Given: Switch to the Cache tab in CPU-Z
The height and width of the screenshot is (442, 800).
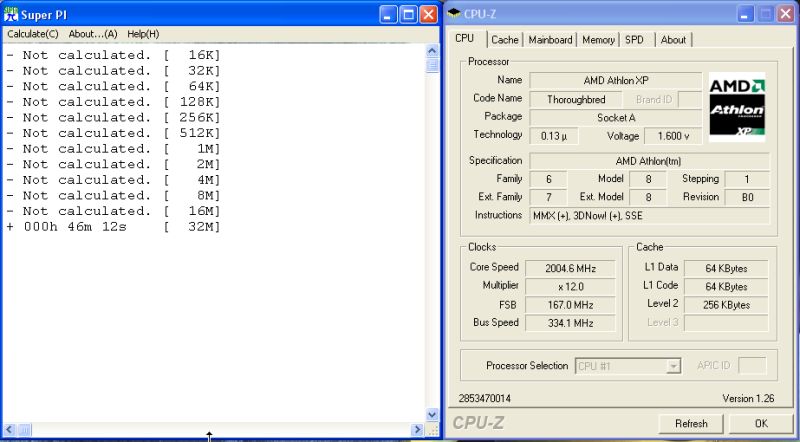Looking at the screenshot, I should point(505,40).
